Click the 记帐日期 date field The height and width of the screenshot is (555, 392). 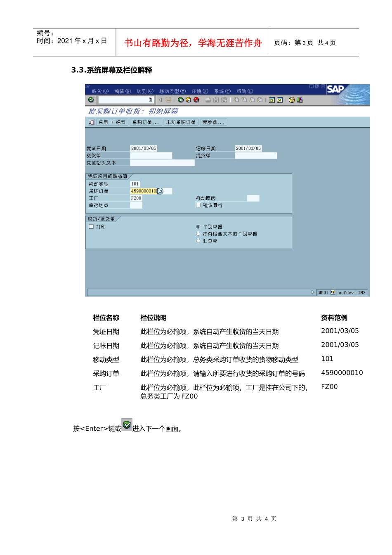coord(248,148)
